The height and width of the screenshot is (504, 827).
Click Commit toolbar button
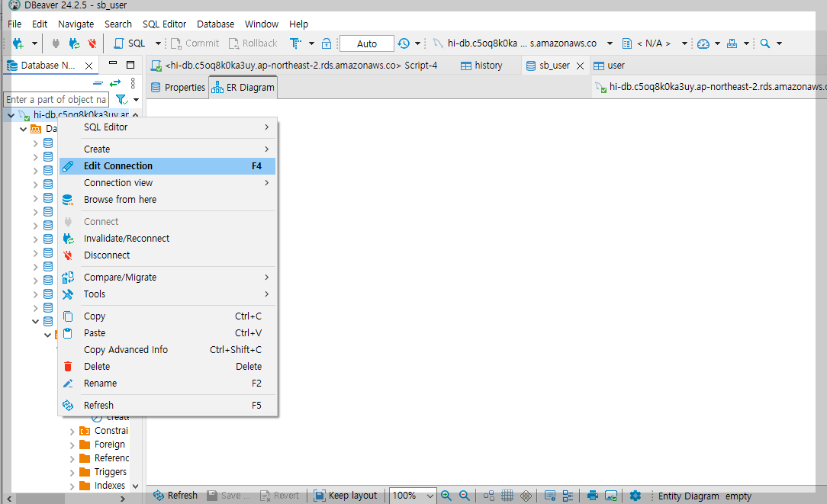click(x=195, y=43)
